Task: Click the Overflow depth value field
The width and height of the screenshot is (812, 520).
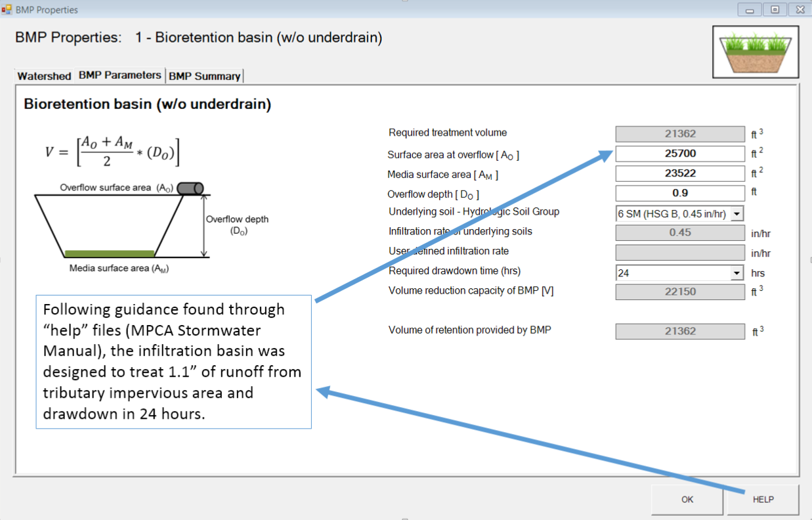Action: 679,193
